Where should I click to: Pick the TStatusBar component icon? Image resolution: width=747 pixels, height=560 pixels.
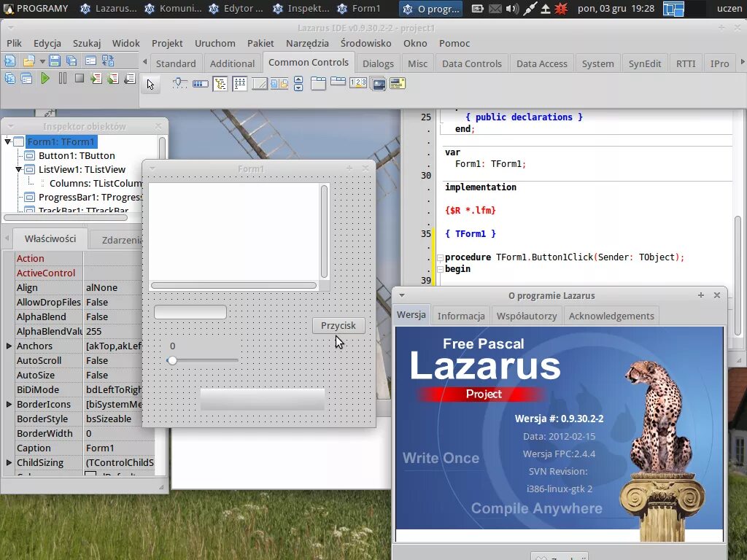pyautogui.click(x=259, y=84)
